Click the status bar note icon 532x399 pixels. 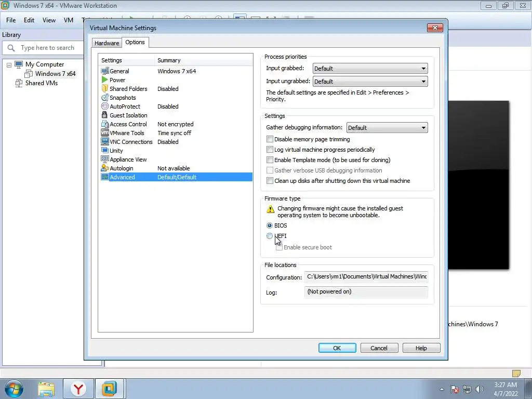(x=516, y=373)
